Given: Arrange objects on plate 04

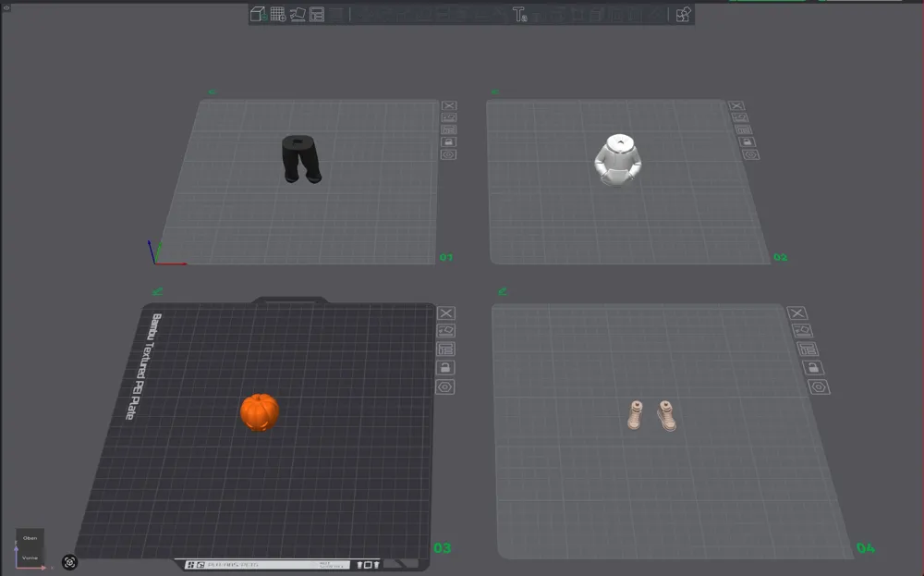Looking at the screenshot, I should (808, 349).
